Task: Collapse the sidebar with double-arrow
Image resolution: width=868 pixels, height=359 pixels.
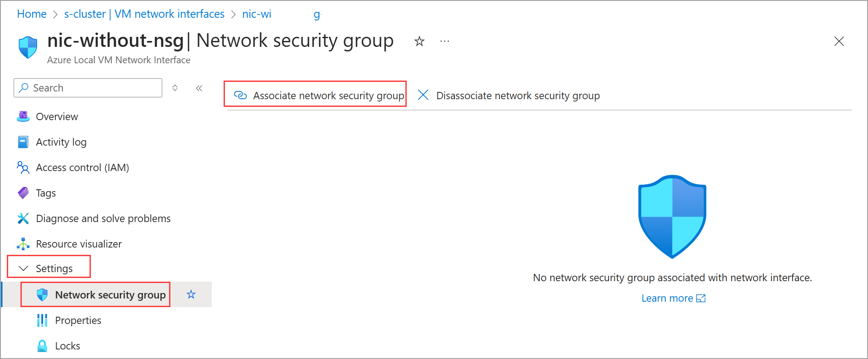Action: (199, 88)
